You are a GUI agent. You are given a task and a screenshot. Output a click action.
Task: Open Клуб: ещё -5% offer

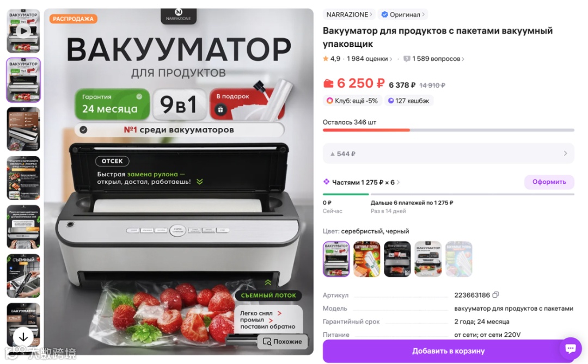point(352,101)
